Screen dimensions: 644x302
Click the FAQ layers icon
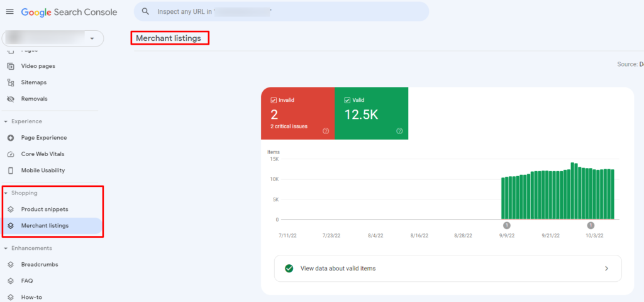pos(11,281)
